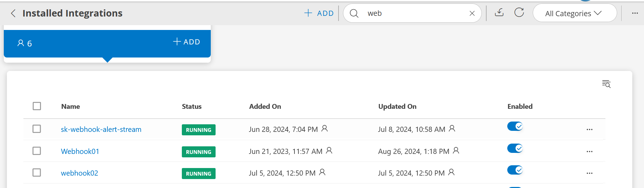Toggle enabled switch for Webhook01
Screen dimensions: 644x188
(x=515, y=148)
